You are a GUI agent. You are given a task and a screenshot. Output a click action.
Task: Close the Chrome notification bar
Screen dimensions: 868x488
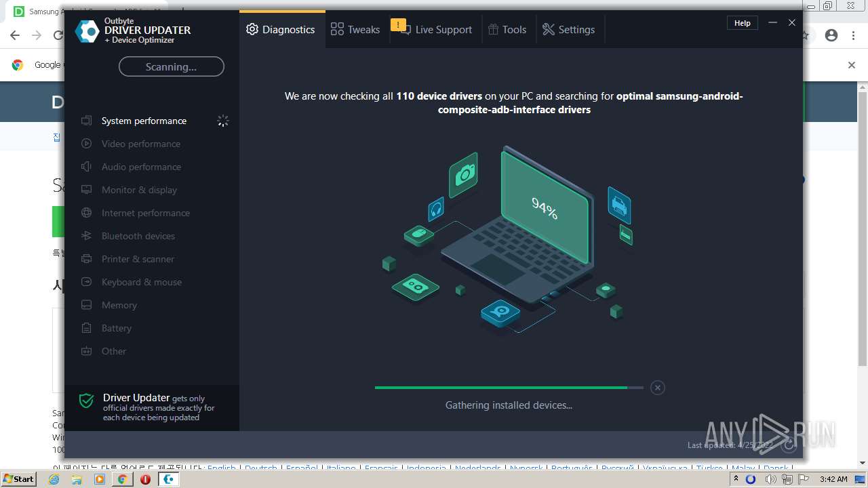(852, 65)
